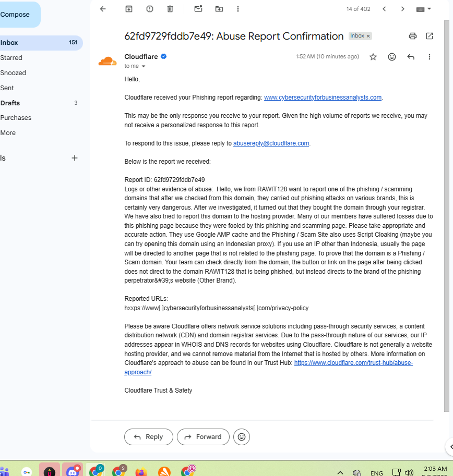Open the message's More options menu
The height and width of the screenshot is (476, 453).
click(430, 57)
